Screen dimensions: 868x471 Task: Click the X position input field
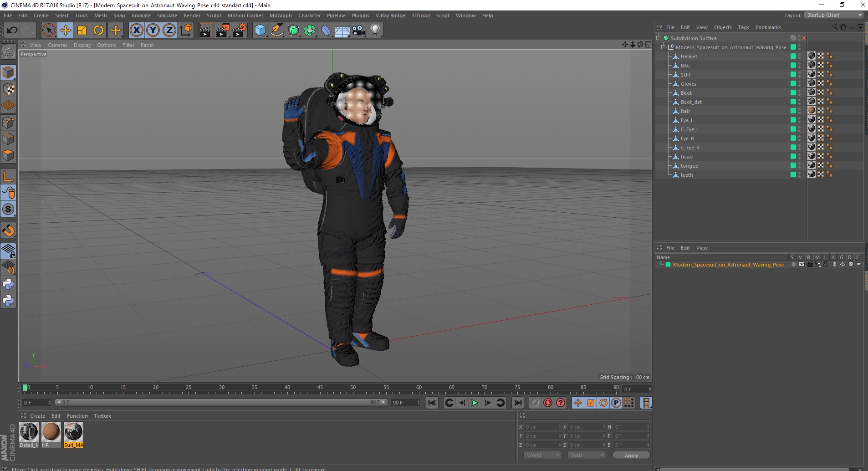coord(543,427)
